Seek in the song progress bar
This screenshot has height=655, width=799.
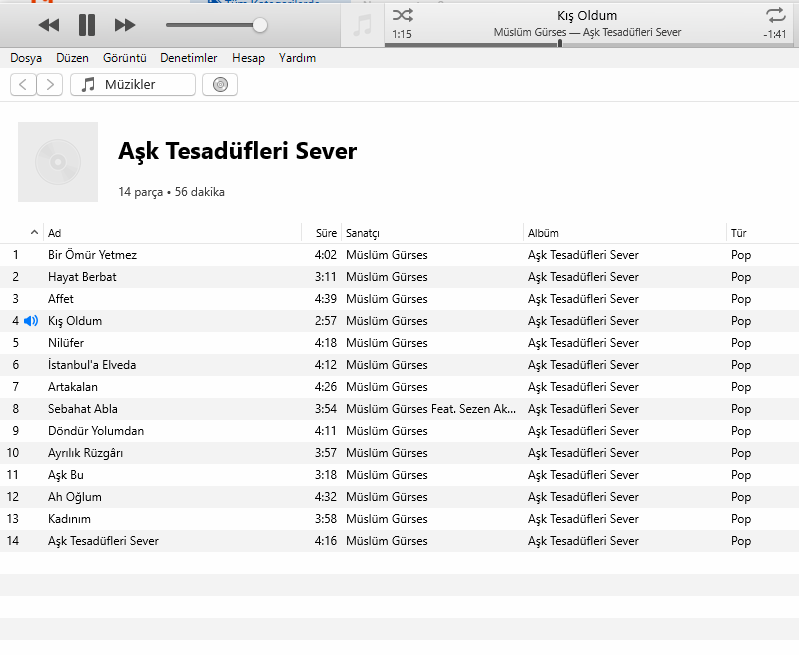click(591, 45)
